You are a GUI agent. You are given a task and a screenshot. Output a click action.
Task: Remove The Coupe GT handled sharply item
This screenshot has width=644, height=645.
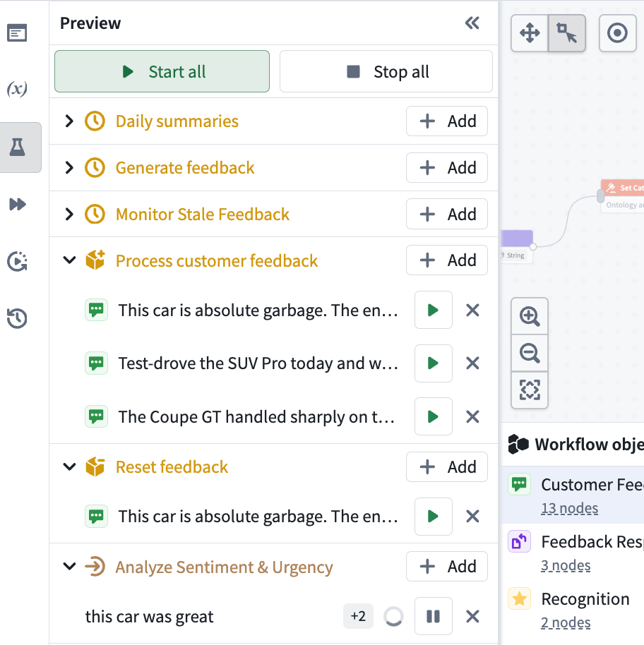click(x=473, y=416)
